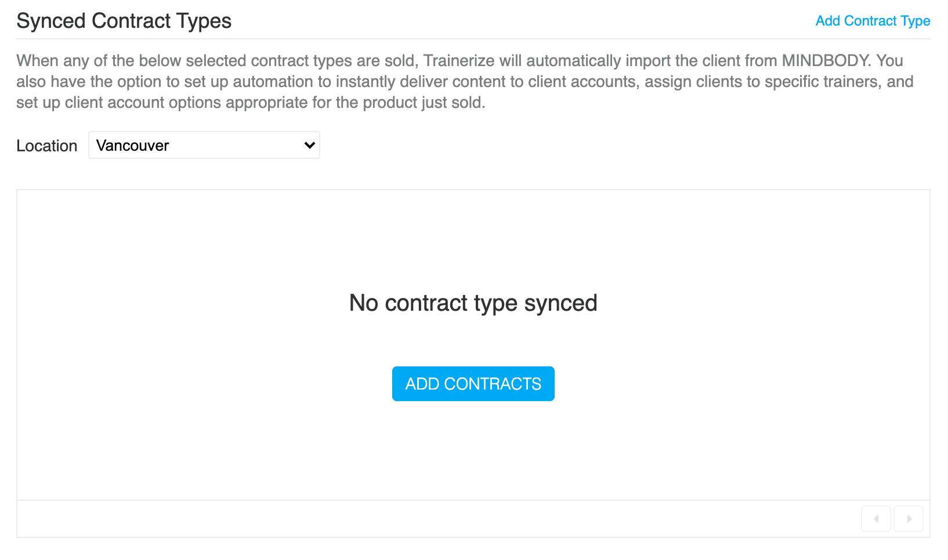Viewport: 948px width, 560px height.
Task: Open the Location dropdown showing Vancouver
Action: click(x=204, y=145)
